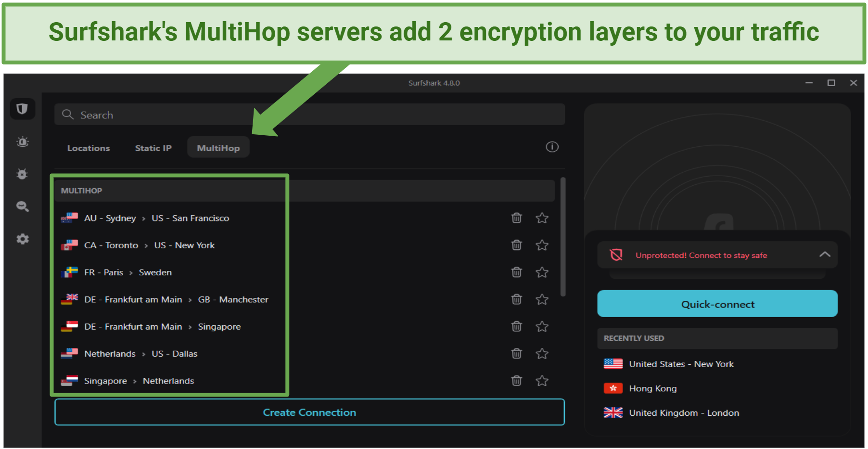Delete the FR - Paris to Sweden route

(x=517, y=272)
